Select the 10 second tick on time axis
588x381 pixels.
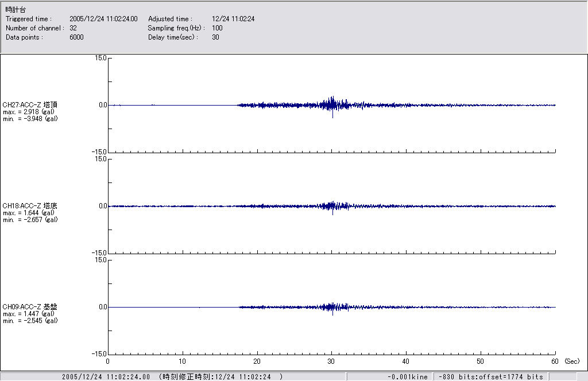[183, 361]
